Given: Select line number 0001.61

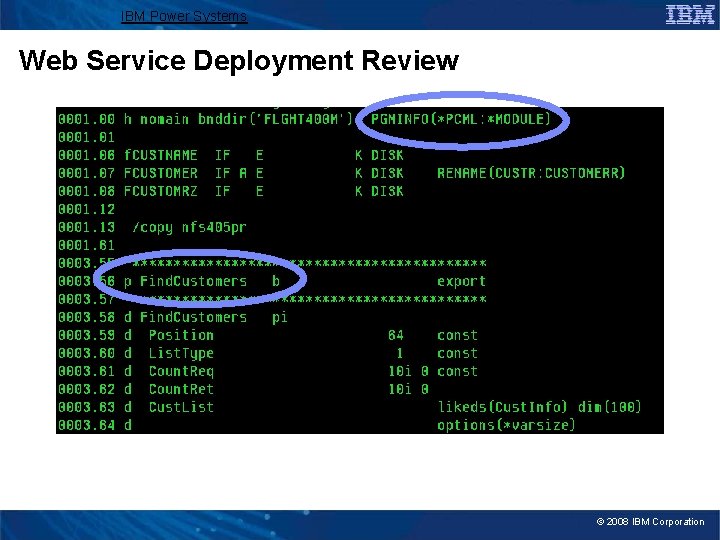Looking at the screenshot, I should [x=86, y=245].
